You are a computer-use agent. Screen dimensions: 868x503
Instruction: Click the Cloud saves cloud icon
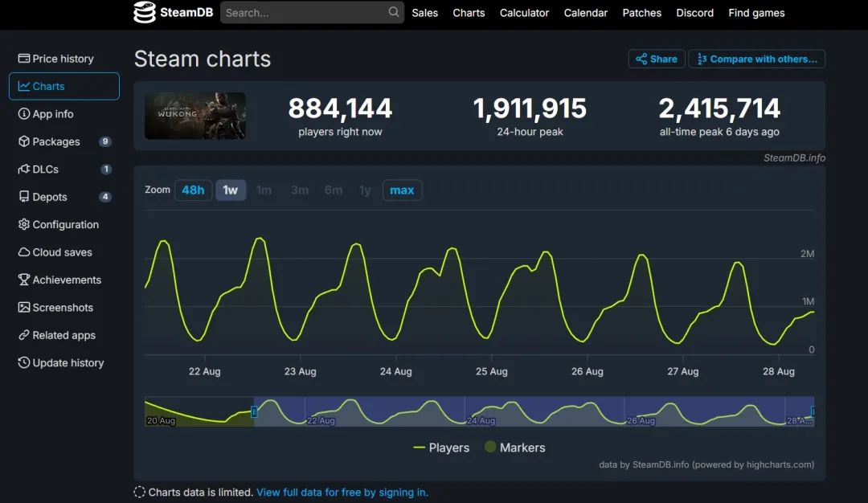pyautogui.click(x=24, y=251)
